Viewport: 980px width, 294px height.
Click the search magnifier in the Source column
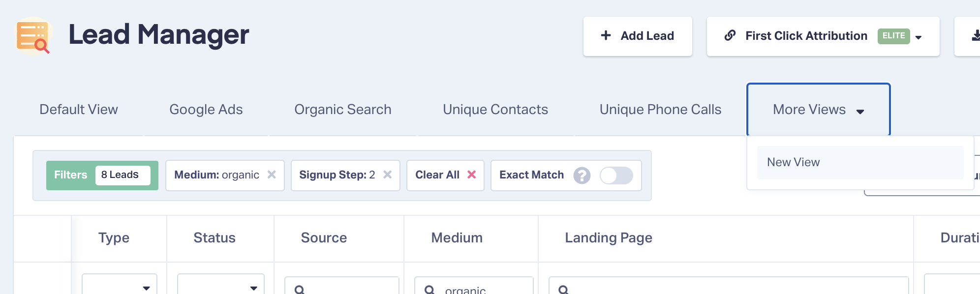click(300, 290)
